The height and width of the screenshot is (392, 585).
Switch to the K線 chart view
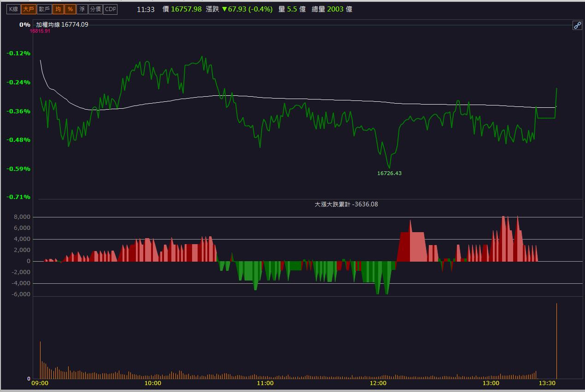13,9
